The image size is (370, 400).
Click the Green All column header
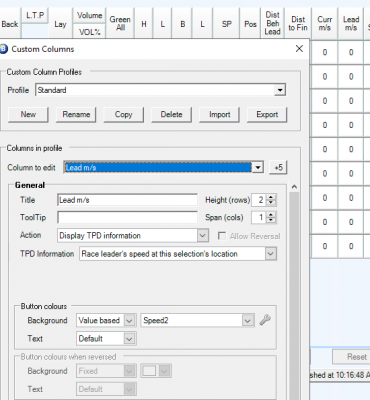pyautogui.click(x=120, y=23)
